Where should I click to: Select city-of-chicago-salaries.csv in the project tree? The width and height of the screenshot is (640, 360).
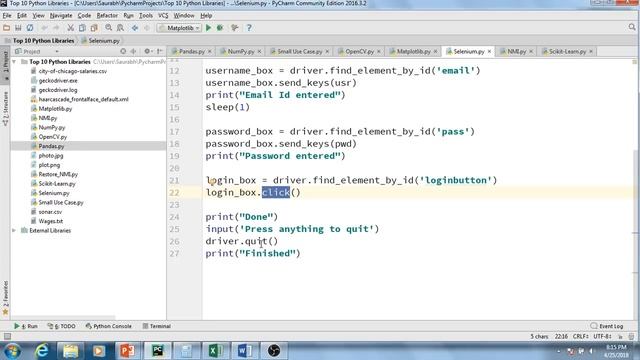tap(73, 71)
